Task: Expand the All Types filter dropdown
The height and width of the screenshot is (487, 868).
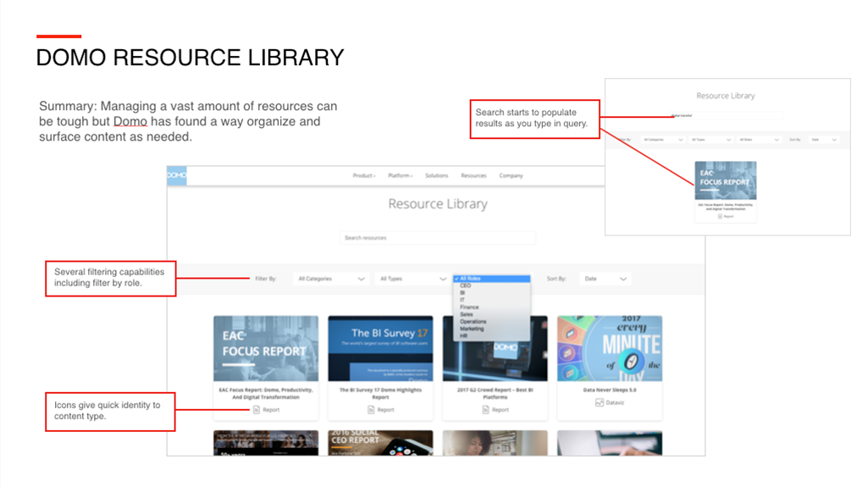Action: 412,279
